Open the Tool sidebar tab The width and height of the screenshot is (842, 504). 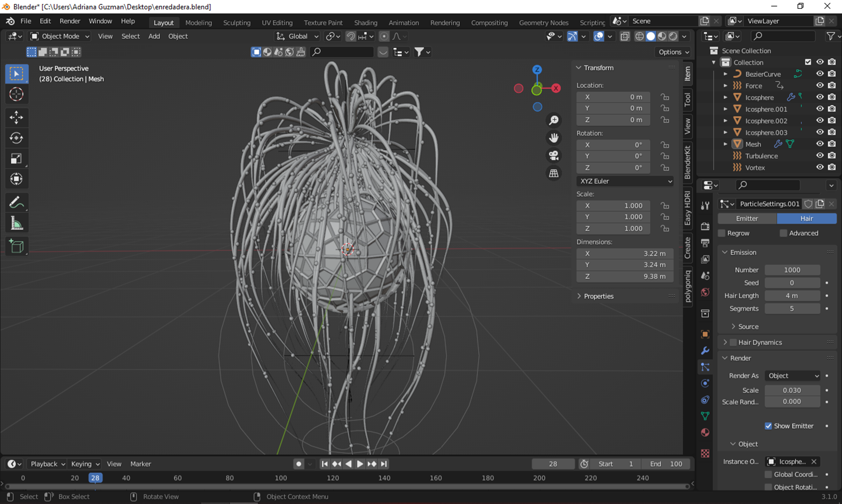687,100
